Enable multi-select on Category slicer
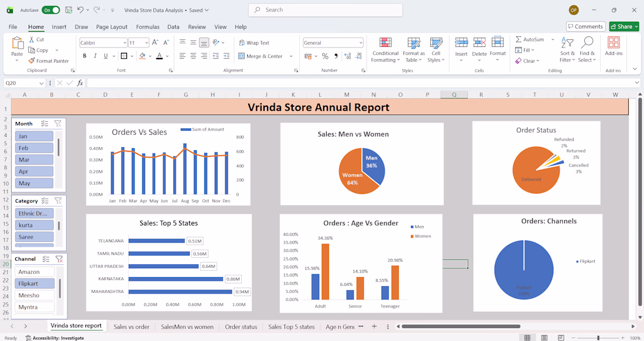The height and width of the screenshot is (341, 644). 45,200
